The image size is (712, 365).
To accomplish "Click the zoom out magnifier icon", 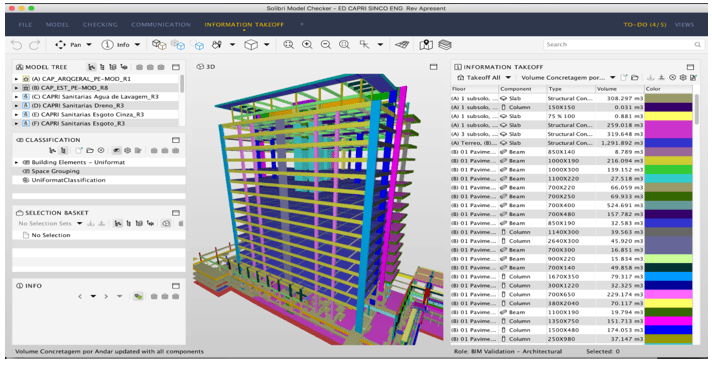I will tap(326, 44).
